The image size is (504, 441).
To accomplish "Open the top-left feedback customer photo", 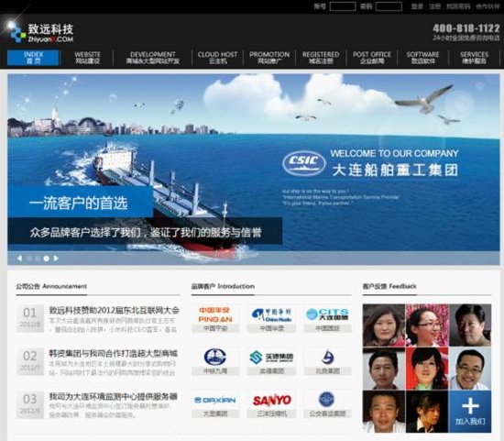I will 384,325.
